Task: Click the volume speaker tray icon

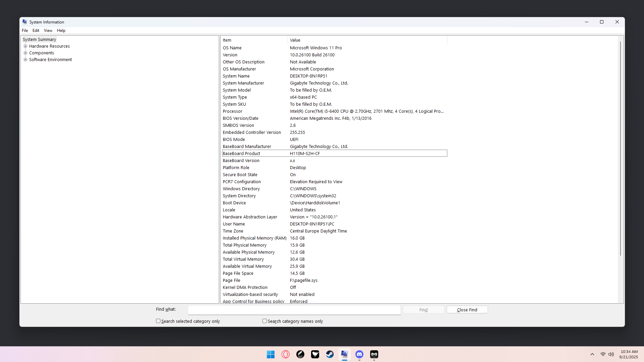Action: pos(611,354)
